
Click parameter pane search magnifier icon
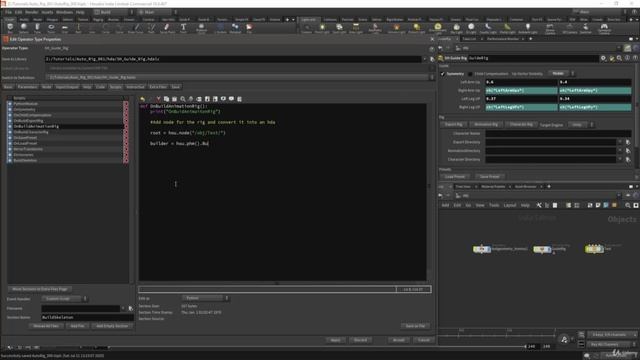coord(619,58)
